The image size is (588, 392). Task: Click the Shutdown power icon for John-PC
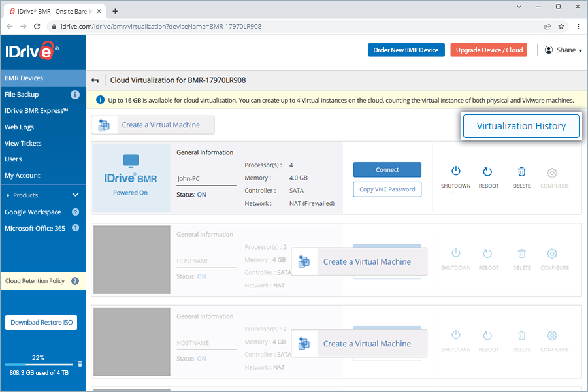[455, 172]
